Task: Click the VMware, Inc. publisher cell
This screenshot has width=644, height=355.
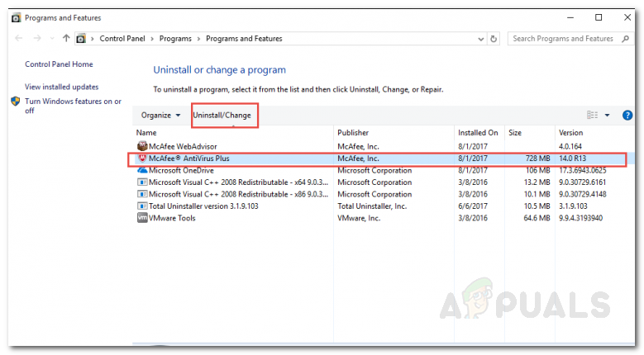Action: tap(359, 218)
